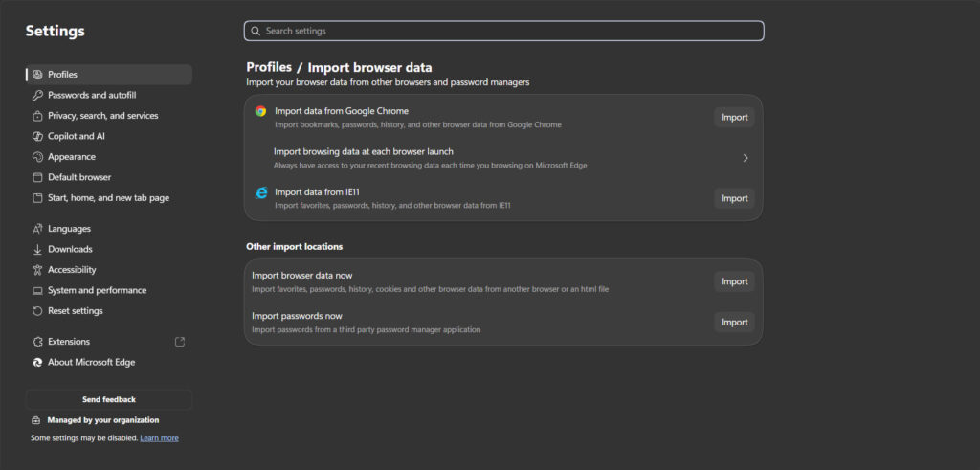This screenshot has width=980, height=470.
Task: Select Reset settings in sidebar
Action: pyautogui.click(x=109, y=311)
